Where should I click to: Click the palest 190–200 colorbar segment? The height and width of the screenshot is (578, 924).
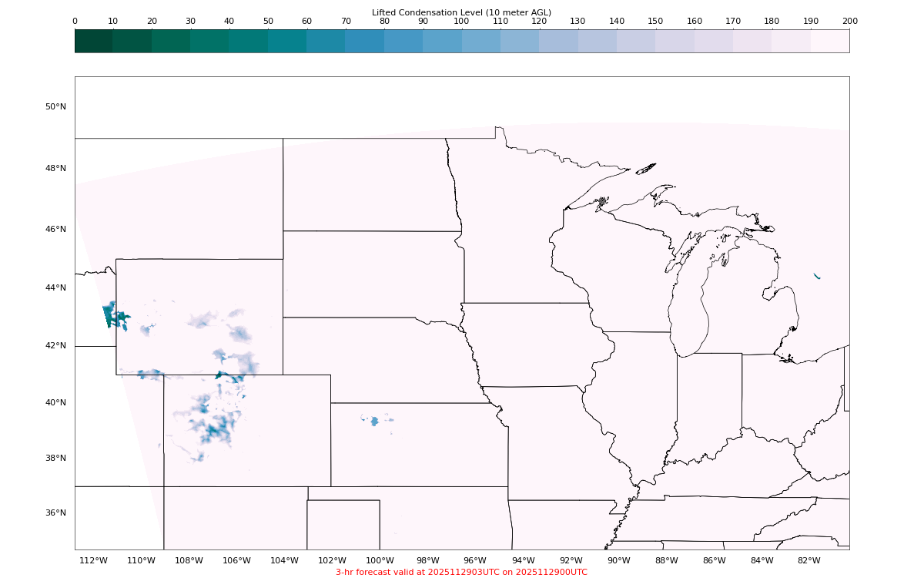click(x=830, y=41)
